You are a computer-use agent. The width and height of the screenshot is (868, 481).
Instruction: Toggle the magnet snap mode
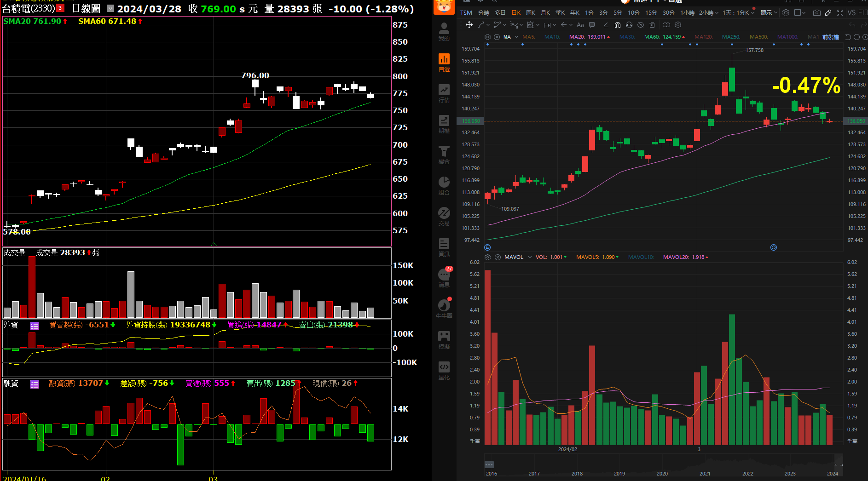(x=618, y=25)
